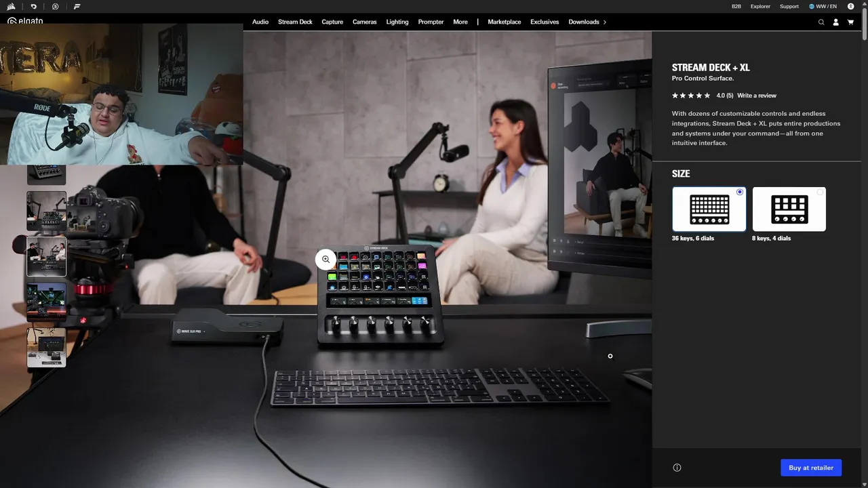This screenshot has width=868, height=488.
Task: Open the B2B link
Action: (736, 6)
